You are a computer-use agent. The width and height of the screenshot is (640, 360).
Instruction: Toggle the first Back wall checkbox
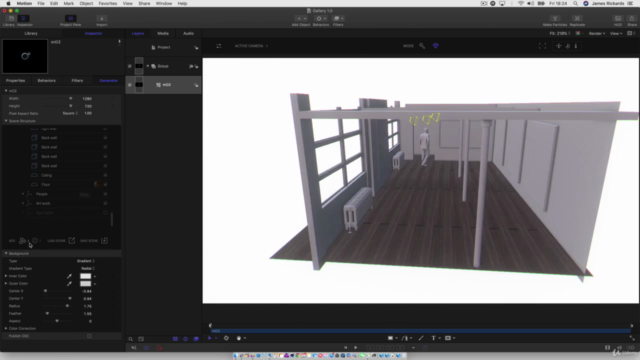pyautogui.click(x=105, y=138)
